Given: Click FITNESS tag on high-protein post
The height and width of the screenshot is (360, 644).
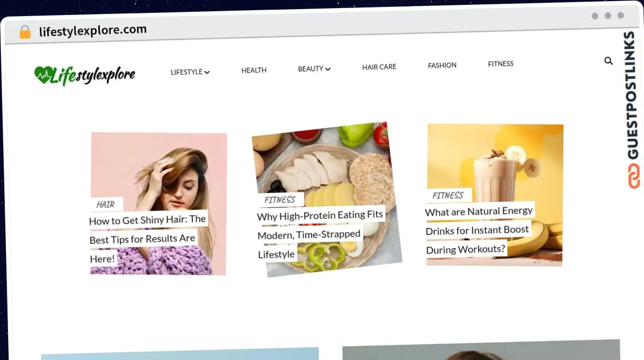Looking at the screenshot, I should tap(280, 200).
